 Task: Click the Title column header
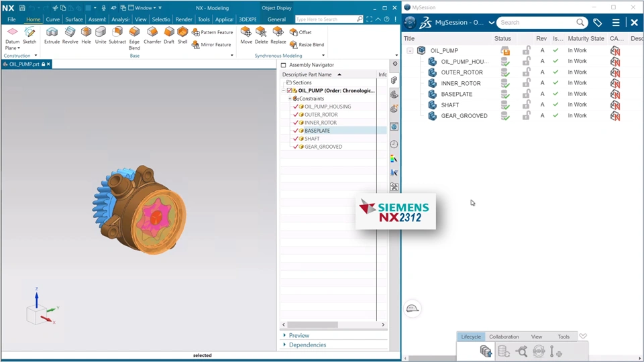pyautogui.click(x=409, y=39)
